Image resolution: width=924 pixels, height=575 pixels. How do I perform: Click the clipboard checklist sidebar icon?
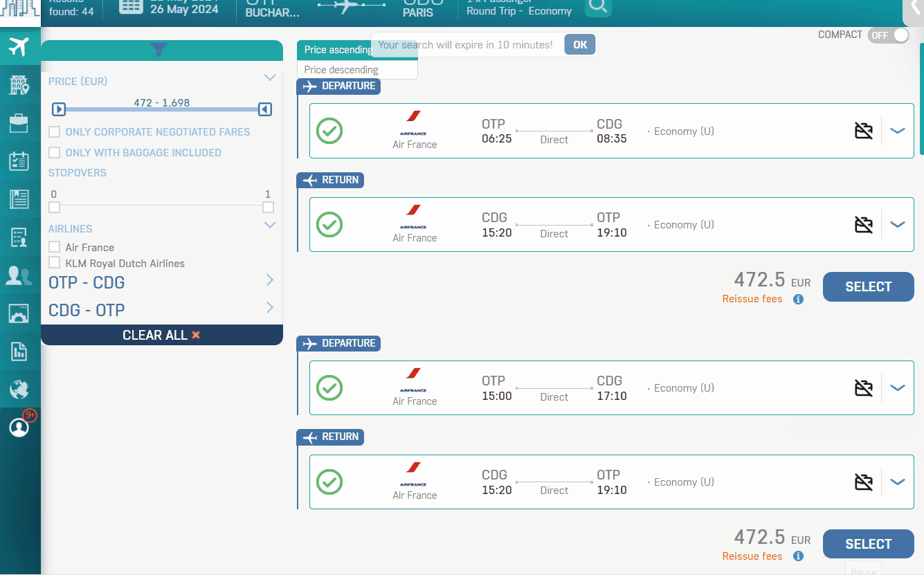pyautogui.click(x=19, y=161)
